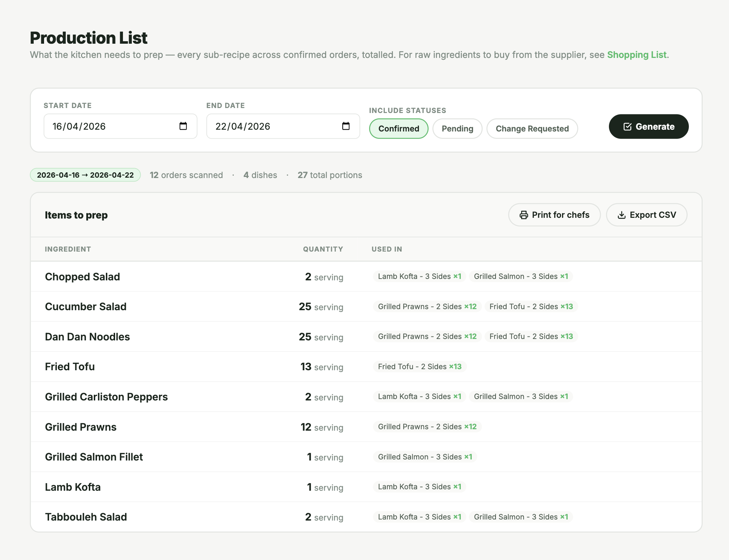729x560 pixels.
Task: Click Fried Tofu - 2 Sides tag in Fried Tofu row
Action: 420,367
